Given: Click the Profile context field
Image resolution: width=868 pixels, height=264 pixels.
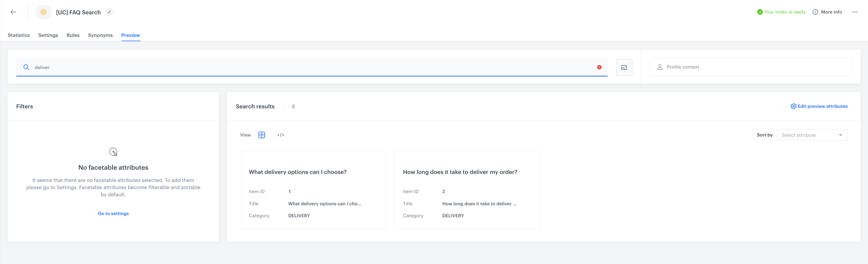Looking at the screenshot, I should 750,67.
